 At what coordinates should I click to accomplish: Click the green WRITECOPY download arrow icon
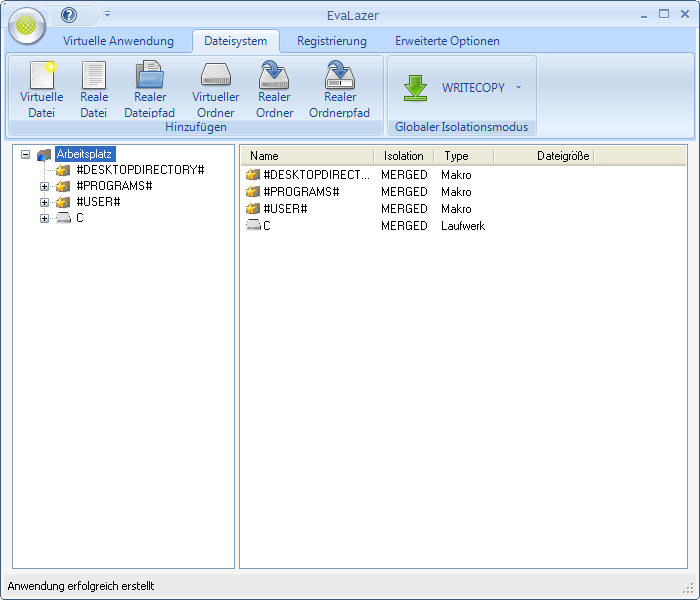(415, 88)
